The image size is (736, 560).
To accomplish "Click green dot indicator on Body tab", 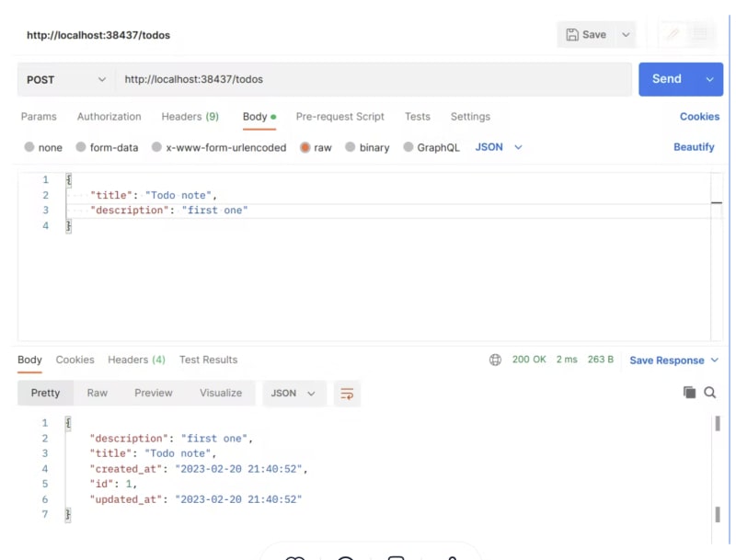I will (273, 117).
